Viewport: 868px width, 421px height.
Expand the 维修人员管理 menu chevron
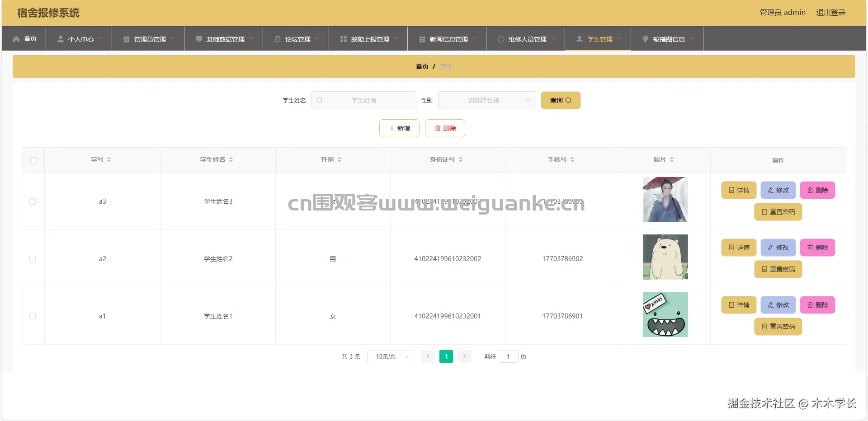pyautogui.click(x=553, y=38)
